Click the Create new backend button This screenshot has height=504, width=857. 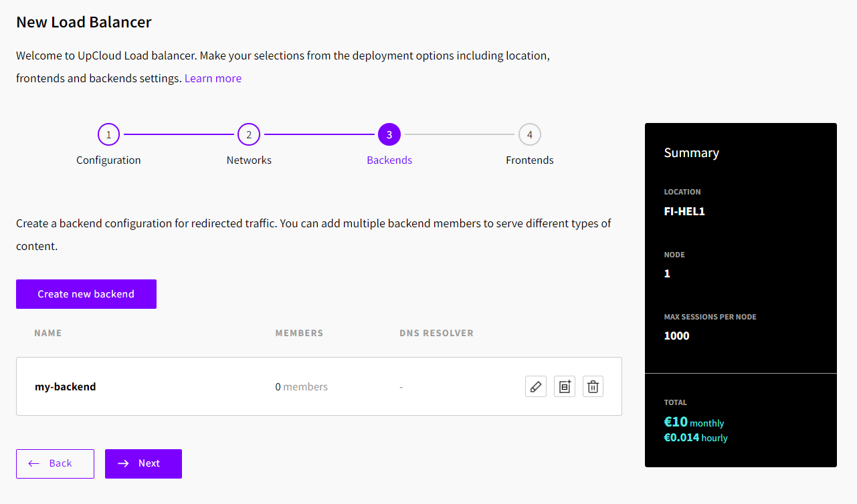point(86,294)
